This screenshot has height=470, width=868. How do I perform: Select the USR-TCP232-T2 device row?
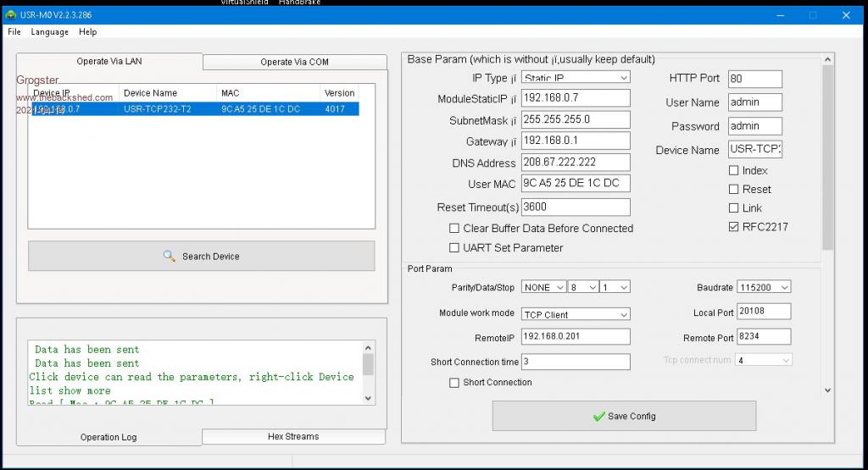pos(195,109)
